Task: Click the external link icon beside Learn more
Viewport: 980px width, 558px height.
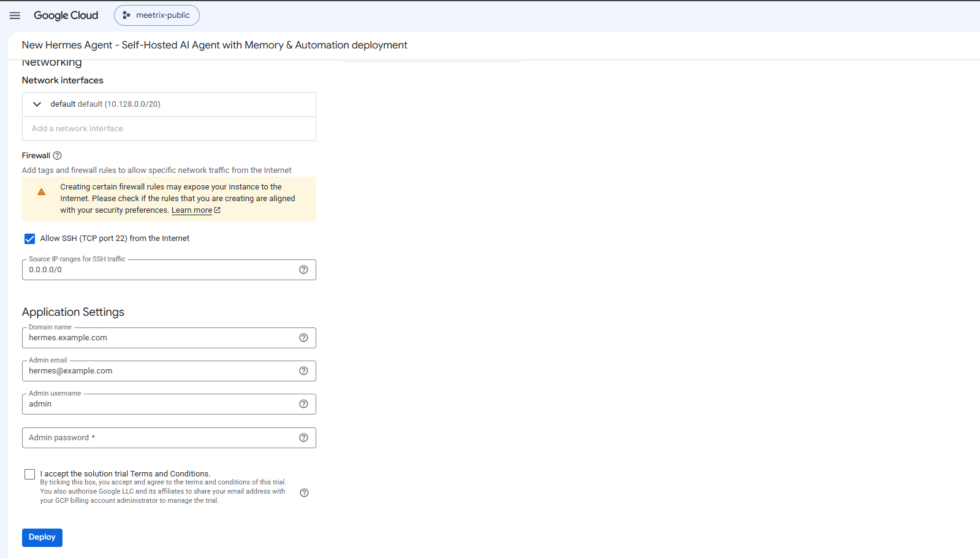Action: (x=217, y=210)
